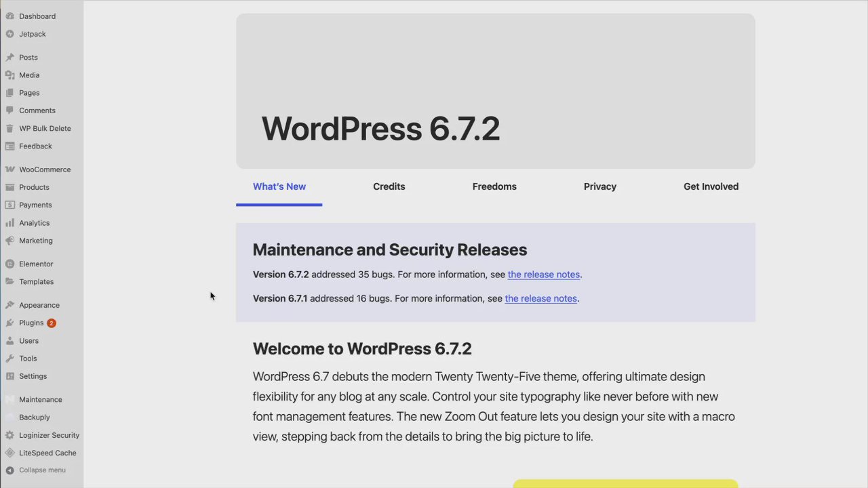868x488 pixels.
Task: Click the Appearance paintbrush icon
Action: coord(9,305)
